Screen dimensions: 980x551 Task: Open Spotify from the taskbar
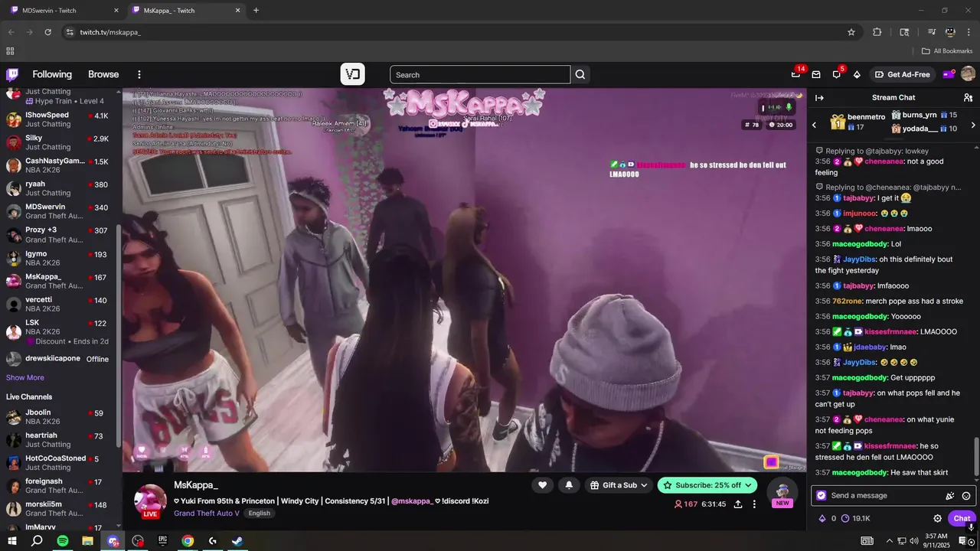[63, 541]
